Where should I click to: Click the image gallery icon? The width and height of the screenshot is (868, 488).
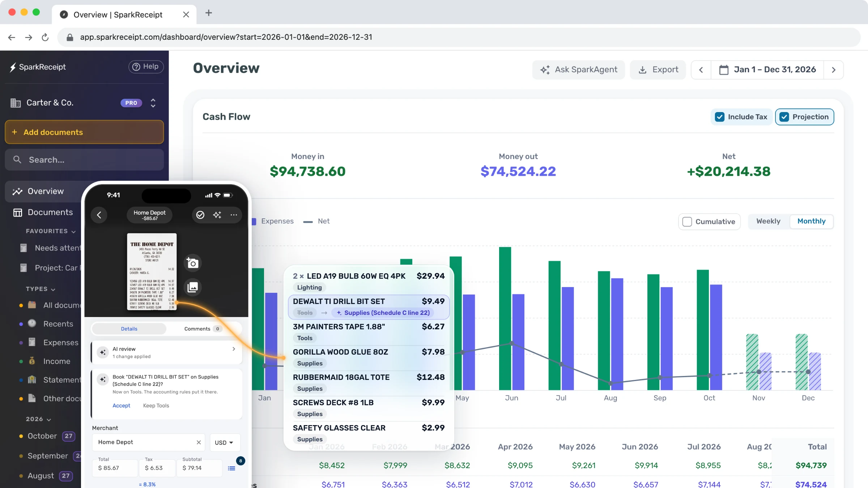(193, 287)
